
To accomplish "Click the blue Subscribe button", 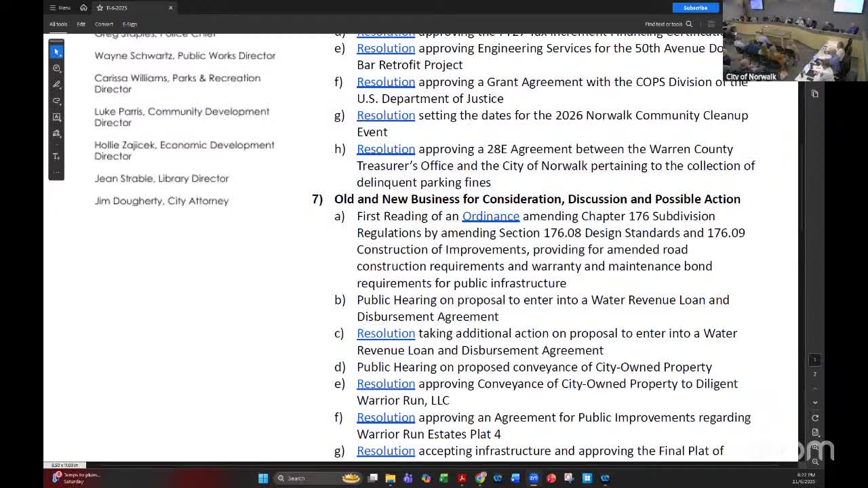I will (x=695, y=7).
